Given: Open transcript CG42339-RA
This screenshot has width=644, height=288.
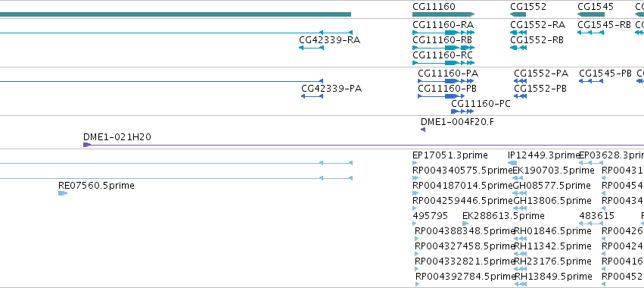Looking at the screenshot, I should (x=329, y=40).
